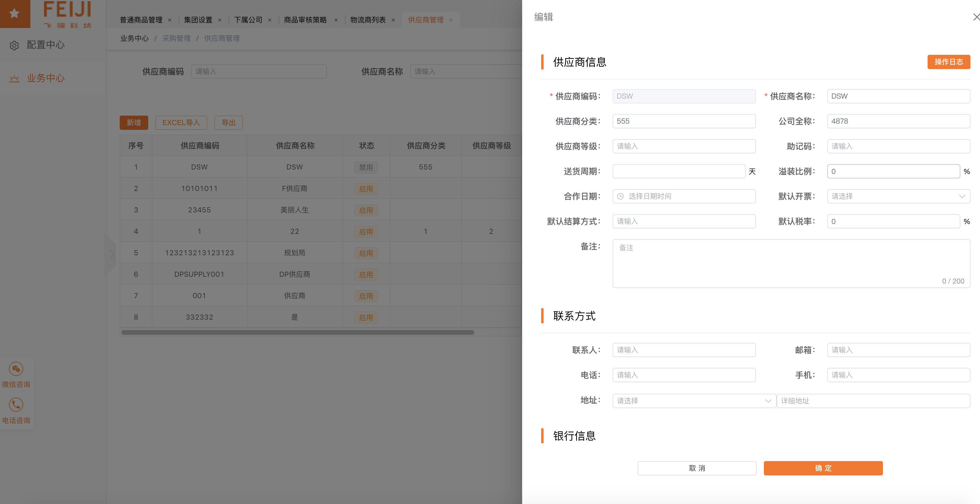The width and height of the screenshot is (980, 504).
Task: Focus the 溢装比例 input field
Action: point(893,171)
